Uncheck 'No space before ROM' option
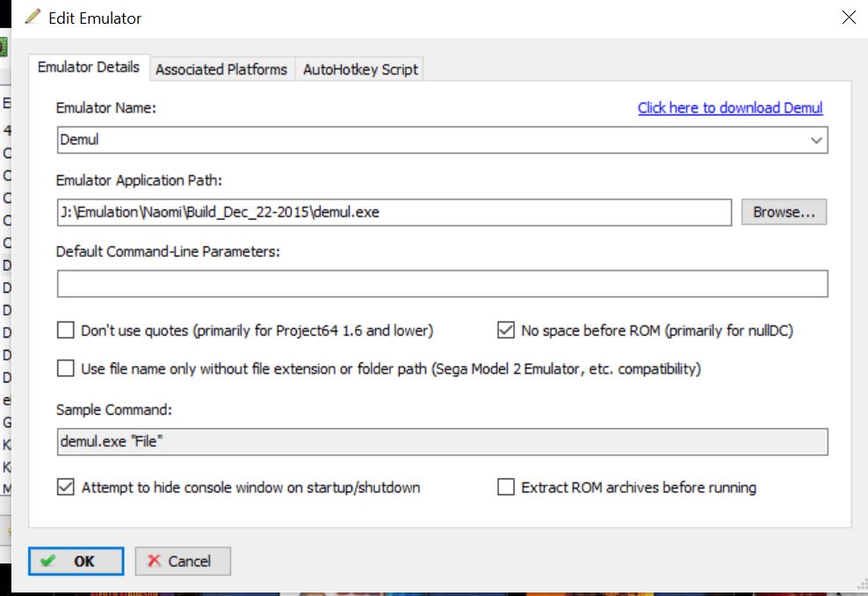The height and width of the screenshot is (596, 868). (x=506, y=331)
